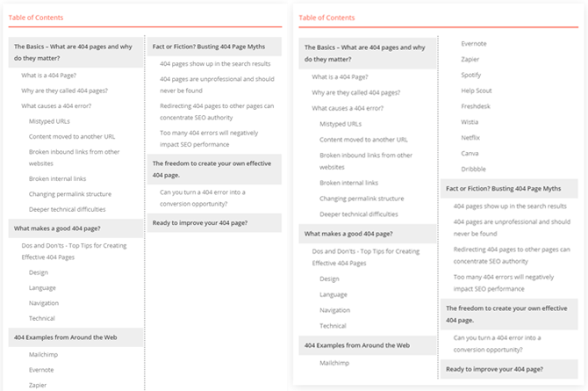The height and width of the screenshot is (391, 588).
Task: Click 'What makes a good 404 page?' in left table
Action: click(x=55, y=228)
